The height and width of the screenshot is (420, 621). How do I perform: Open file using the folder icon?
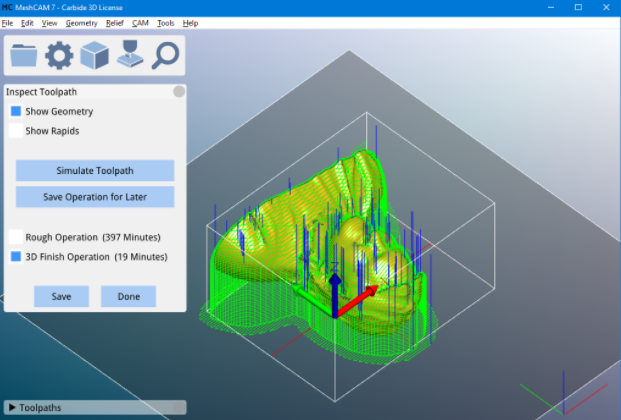coord(24,55)
